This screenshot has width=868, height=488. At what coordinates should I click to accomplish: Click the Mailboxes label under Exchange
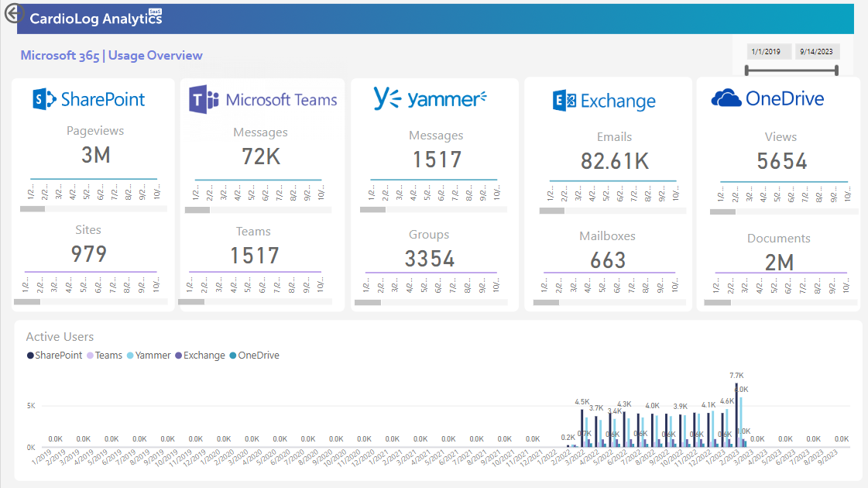[x=607, y=236]
